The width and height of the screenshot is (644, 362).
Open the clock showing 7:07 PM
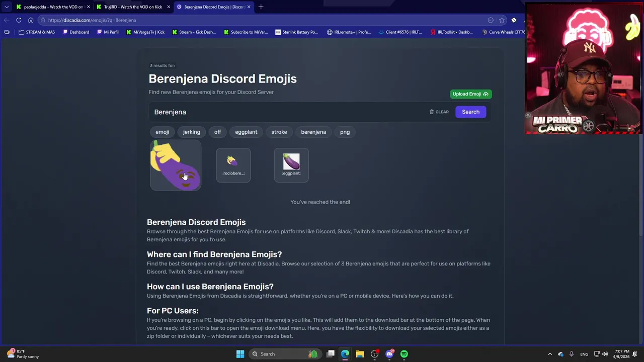tap(622, 354)
